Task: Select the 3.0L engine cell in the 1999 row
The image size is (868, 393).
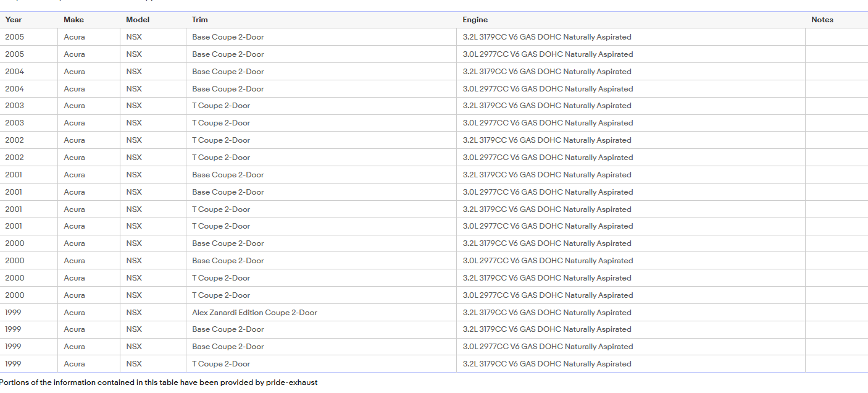Action: coord(548,347)
